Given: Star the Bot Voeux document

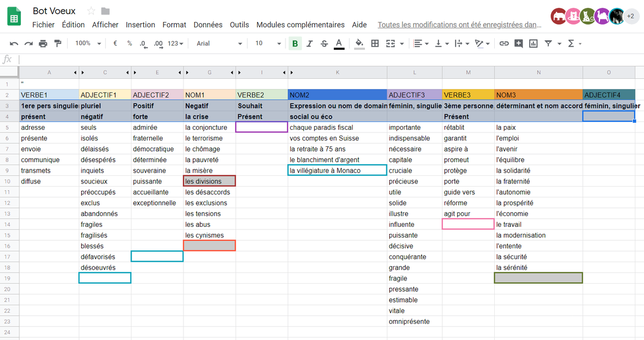Looking at the screenshot, I should pyautogui.click(x=91, y=11).
